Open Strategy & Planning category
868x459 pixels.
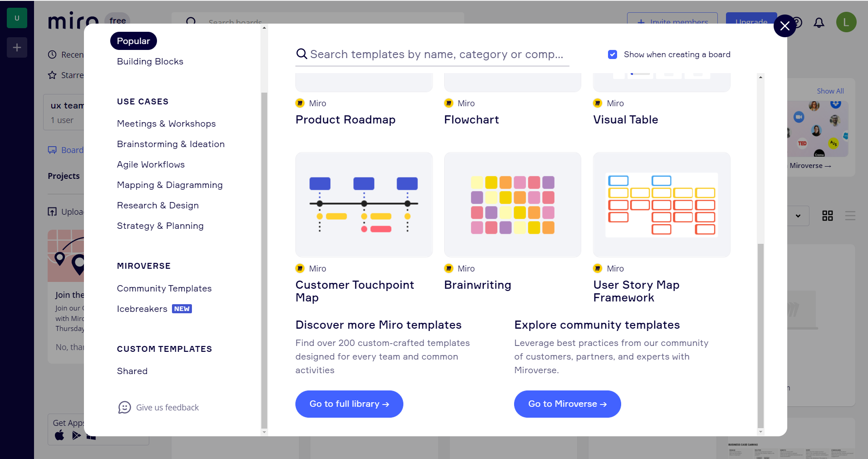point(161,226)
